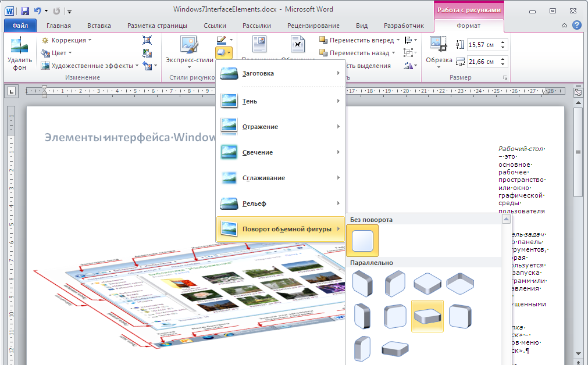588x365 pixels.
Task: Open the Коррекция corrections dropdown
Action: pos(66,40)
